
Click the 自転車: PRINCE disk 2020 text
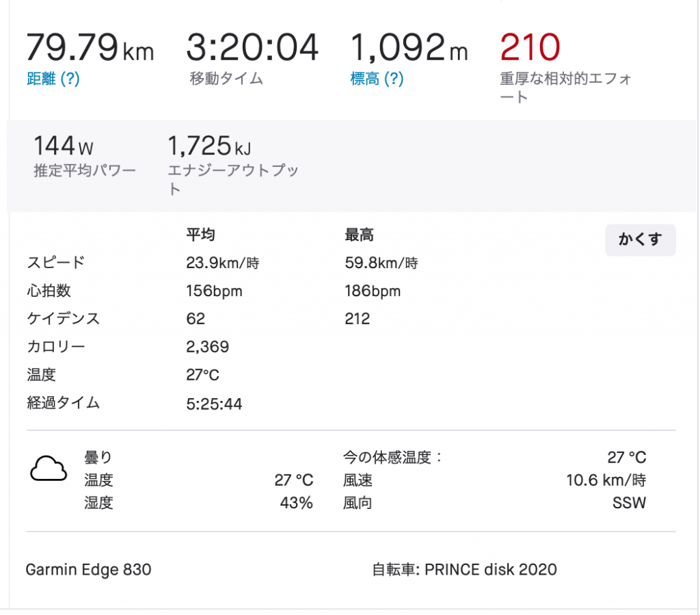pyautogui.click(x=464, y=569)
